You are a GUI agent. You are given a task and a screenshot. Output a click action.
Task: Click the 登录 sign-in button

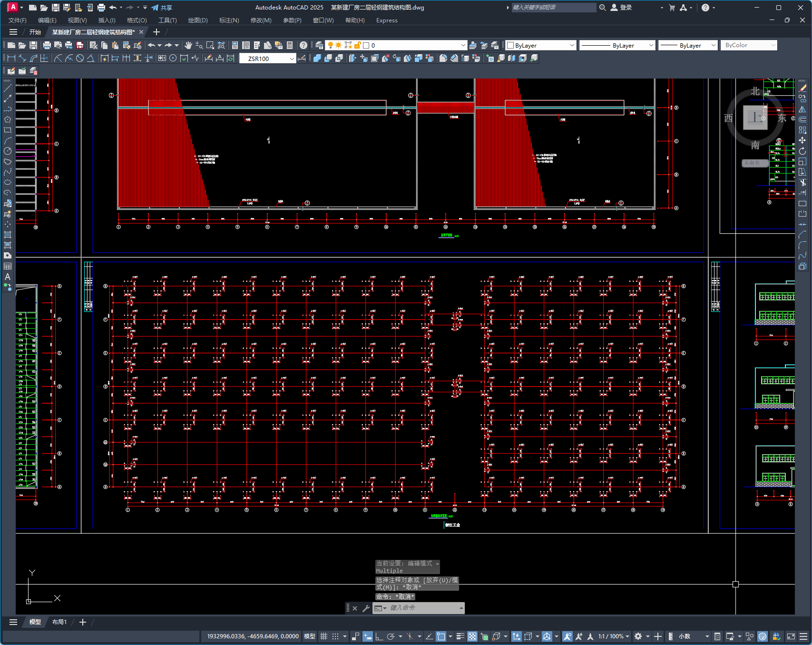[621, 8]
